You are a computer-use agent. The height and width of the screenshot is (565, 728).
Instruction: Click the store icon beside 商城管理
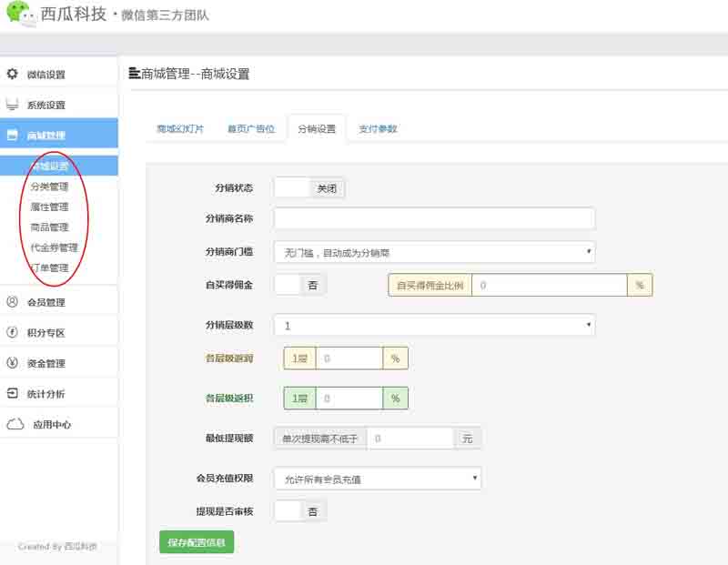point(13,135)
